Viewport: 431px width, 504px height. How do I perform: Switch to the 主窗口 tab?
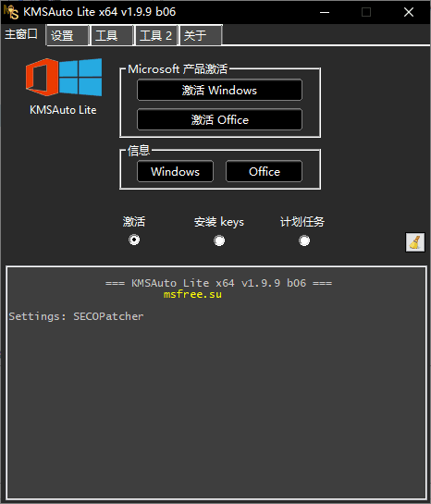click(x=22, y=34)
